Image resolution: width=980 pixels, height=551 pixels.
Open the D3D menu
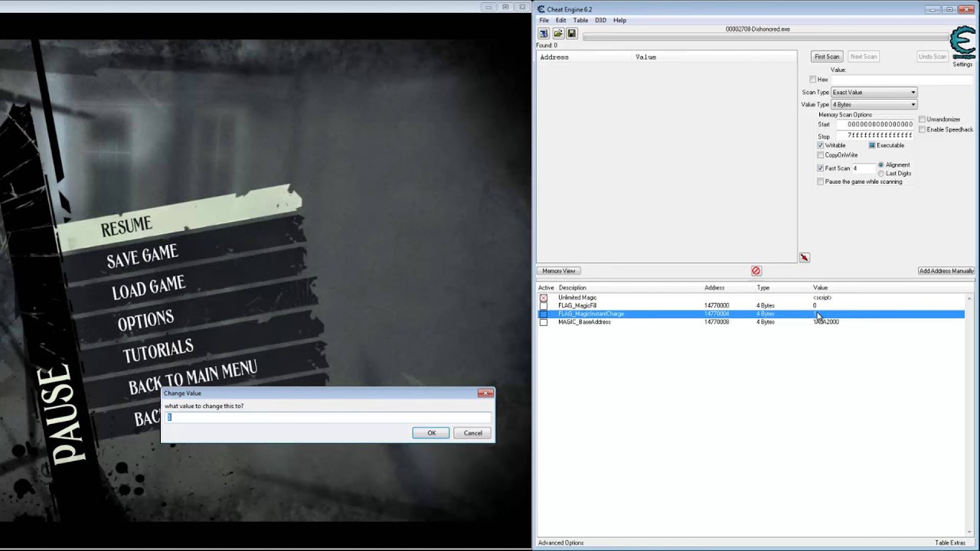[x=600, y=21]
